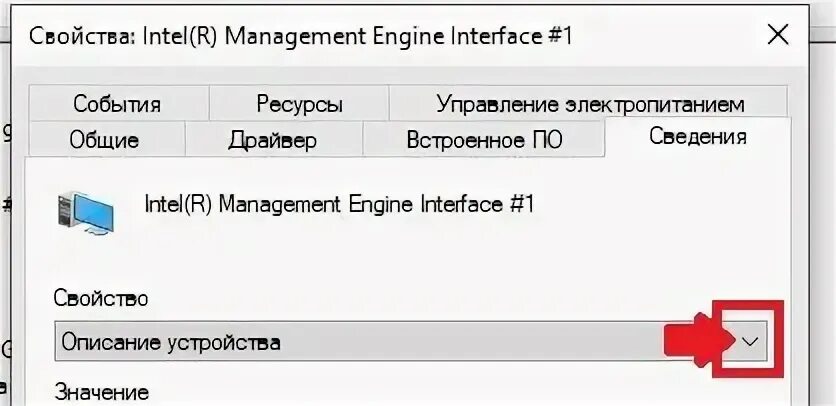Screen dimensions: 836x406
Task: Open the Драйвер tab
Action: tap(272, 139)
